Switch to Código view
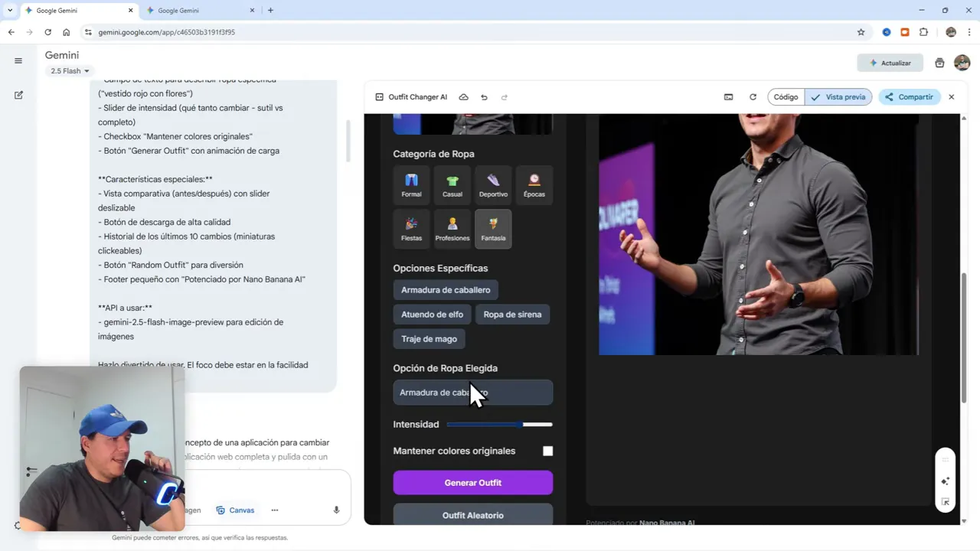The width and height of the screenshot is (980, 551). coord(786,97)
